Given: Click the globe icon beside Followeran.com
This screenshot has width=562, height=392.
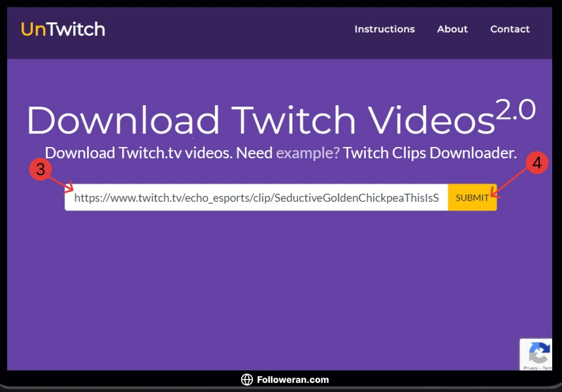Looking at the screenshot, I should click(x=247, y=380).
